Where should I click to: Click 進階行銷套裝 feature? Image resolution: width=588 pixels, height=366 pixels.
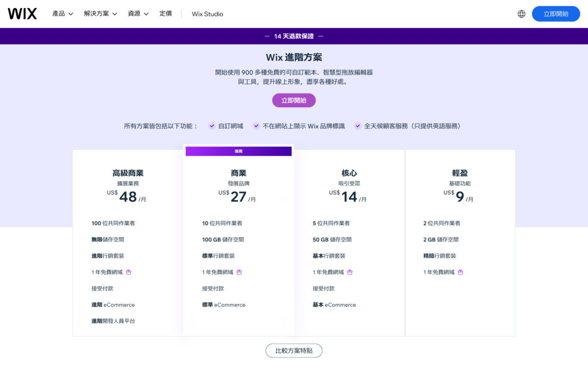108,256
